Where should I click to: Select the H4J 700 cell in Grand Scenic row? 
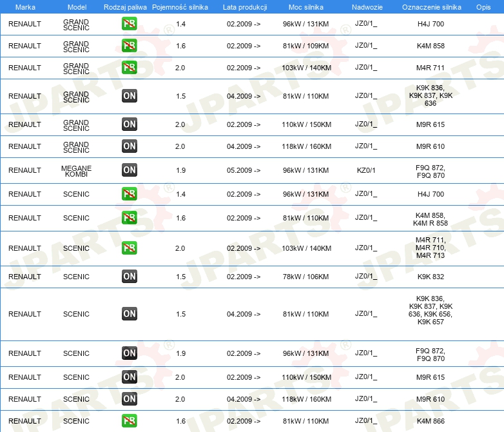(431, 24)
